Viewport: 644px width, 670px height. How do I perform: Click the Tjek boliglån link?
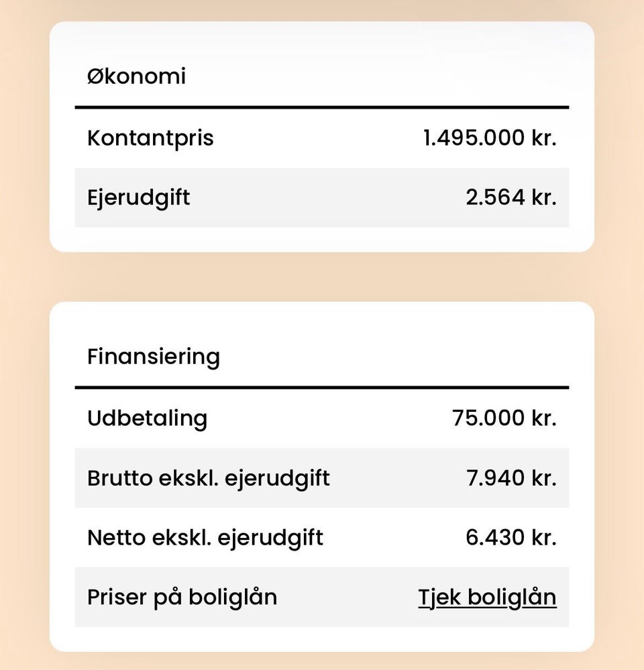coord(487,597)
